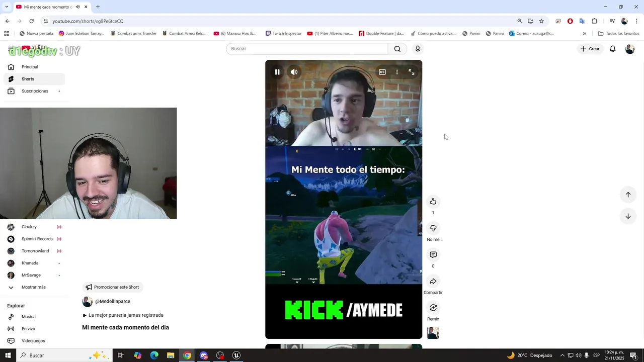Search by voice with microphone icon

[x=418, y=49]
